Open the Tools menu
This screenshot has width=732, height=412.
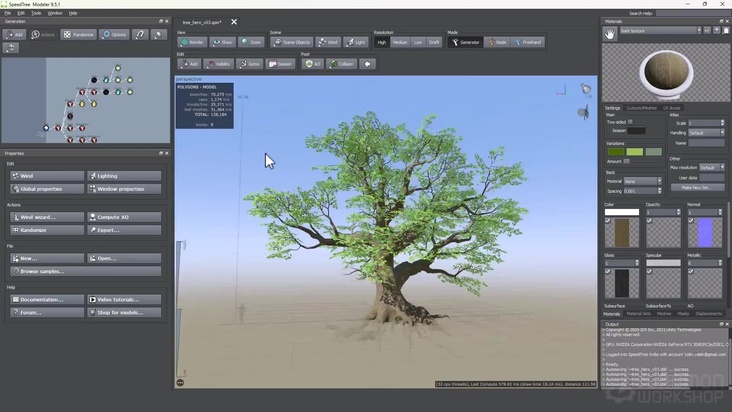point(36,13)
